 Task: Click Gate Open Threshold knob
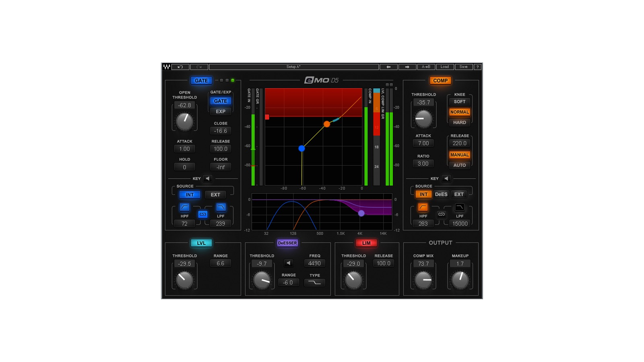pyautogui.click(x=185, y=121)
